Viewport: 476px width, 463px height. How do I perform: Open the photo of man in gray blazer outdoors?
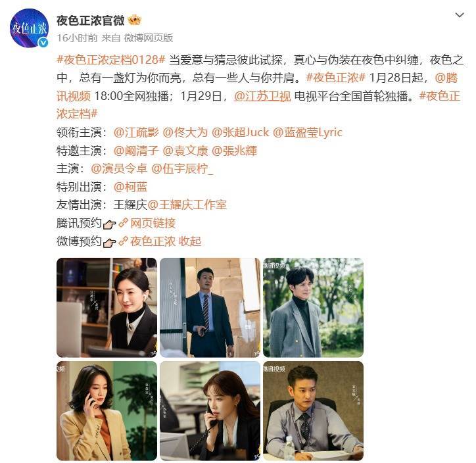point(314,308)
